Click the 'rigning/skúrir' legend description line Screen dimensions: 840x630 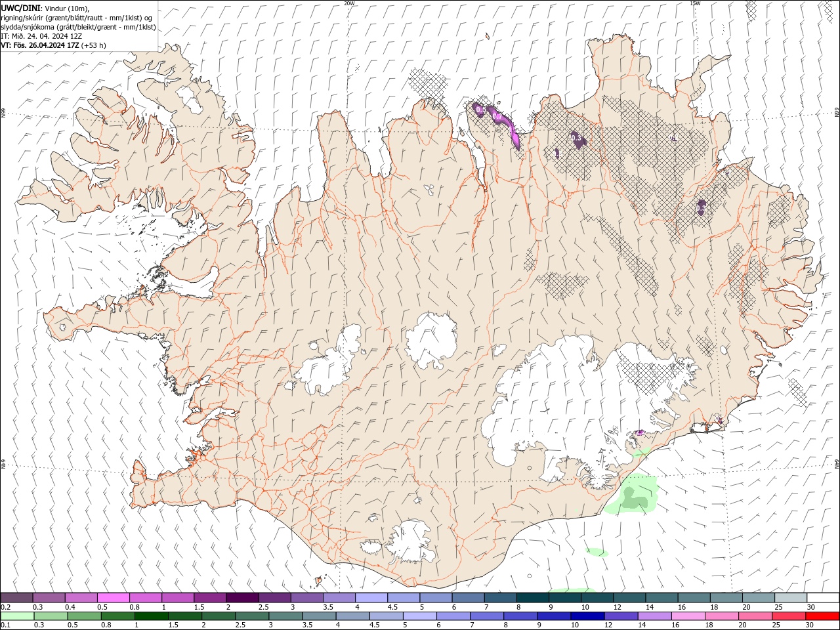point(77,18)
